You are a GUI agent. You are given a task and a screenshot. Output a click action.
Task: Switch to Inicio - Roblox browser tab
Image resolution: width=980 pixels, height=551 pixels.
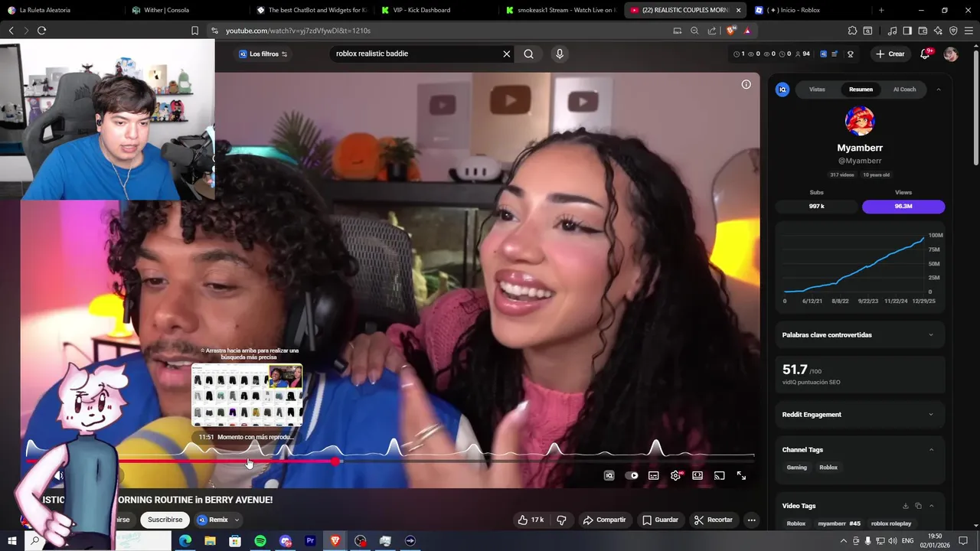click(x=808, y=10)
